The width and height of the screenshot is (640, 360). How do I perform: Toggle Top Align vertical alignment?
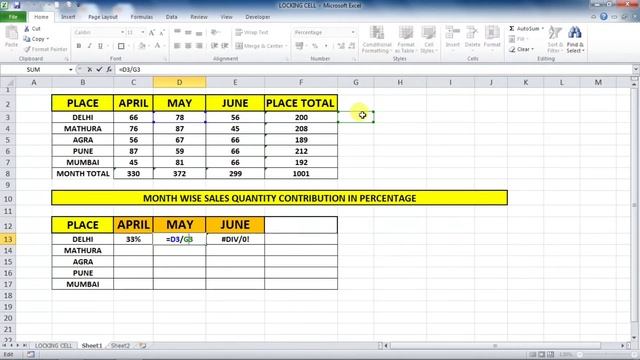pos(178,32)
